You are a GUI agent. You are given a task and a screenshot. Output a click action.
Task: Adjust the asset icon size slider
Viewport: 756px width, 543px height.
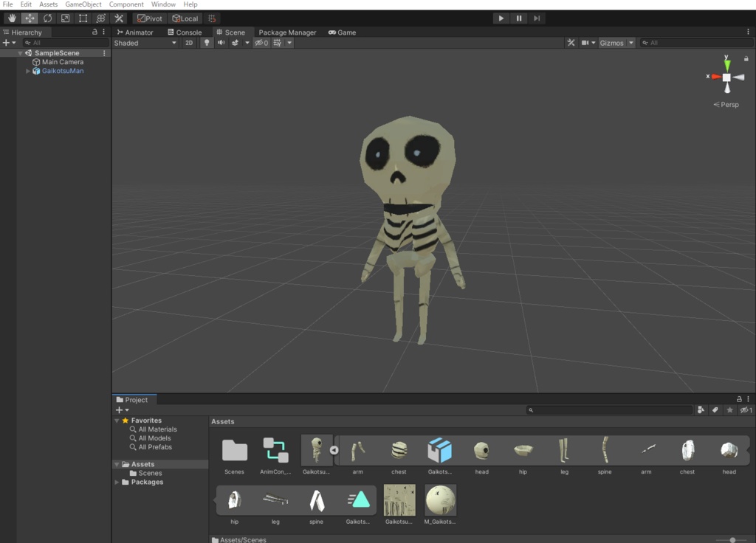click(733, 540)
